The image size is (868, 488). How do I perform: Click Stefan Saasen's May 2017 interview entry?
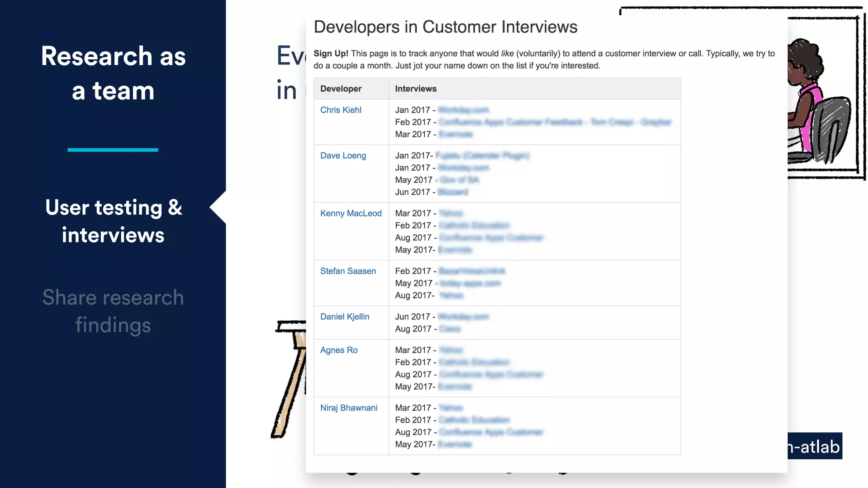click(448, 283)
